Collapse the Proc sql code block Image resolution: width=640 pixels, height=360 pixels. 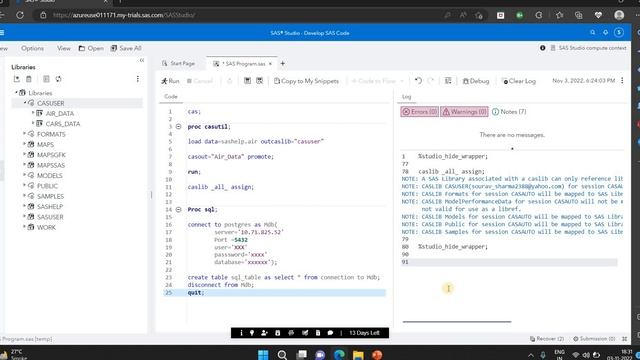tap(178, 209)
